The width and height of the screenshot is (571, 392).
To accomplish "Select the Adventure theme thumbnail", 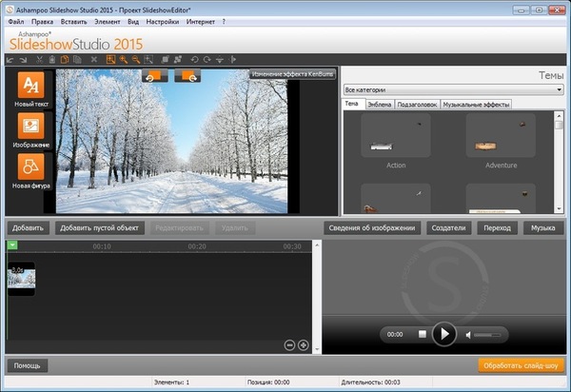I will pos(501,135).
